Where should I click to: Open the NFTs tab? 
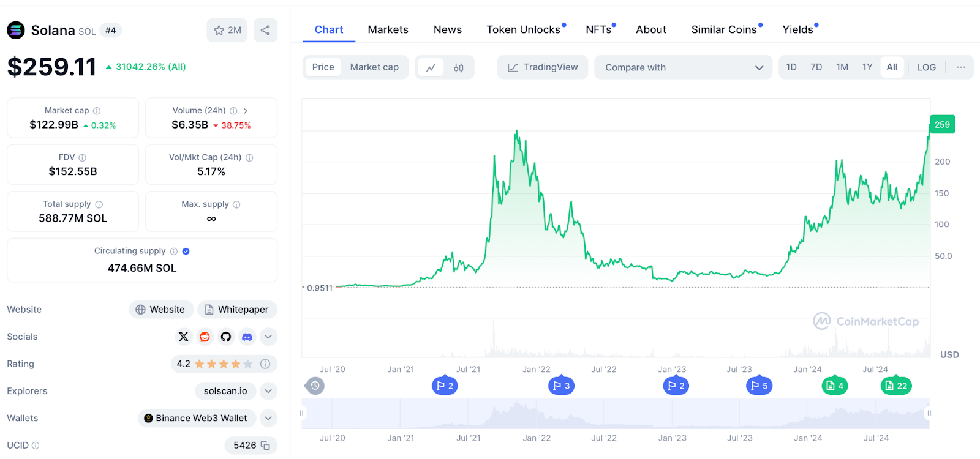pos(598,29)
